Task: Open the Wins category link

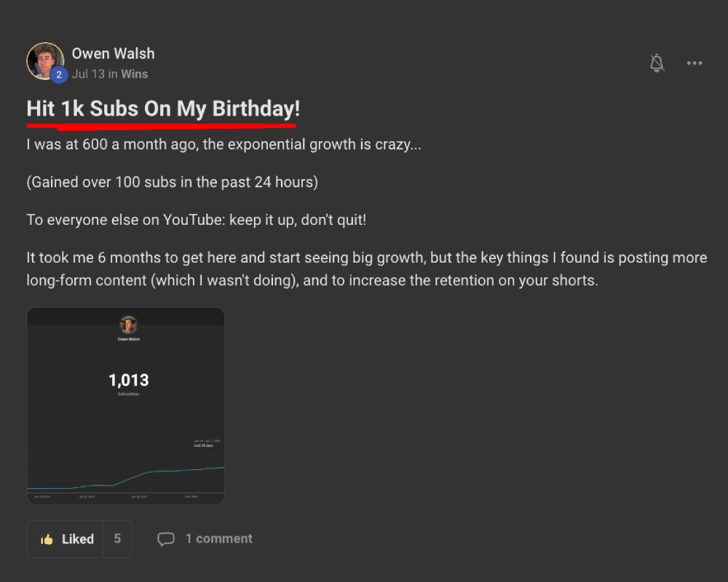Action: point(135,74)
